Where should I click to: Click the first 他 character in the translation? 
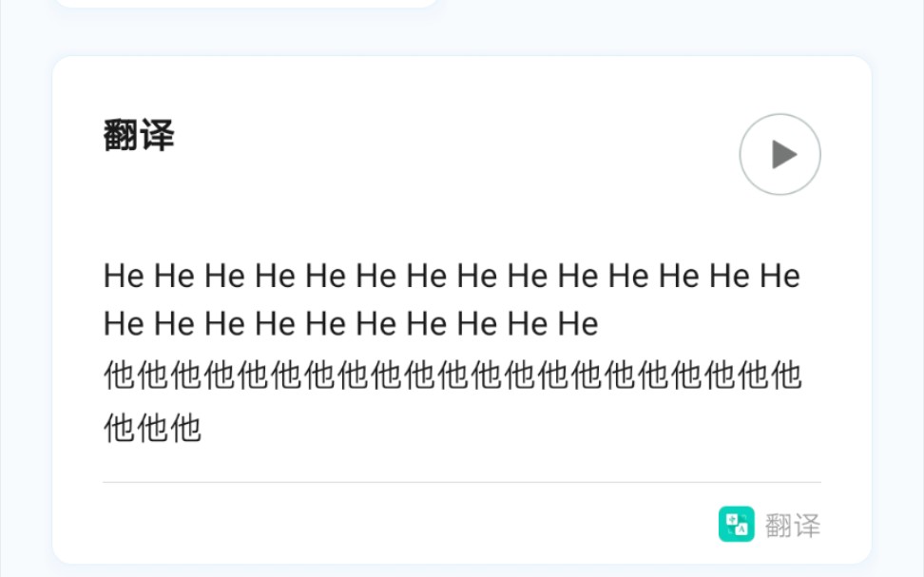pyautogui.click(x=120, y=376)
